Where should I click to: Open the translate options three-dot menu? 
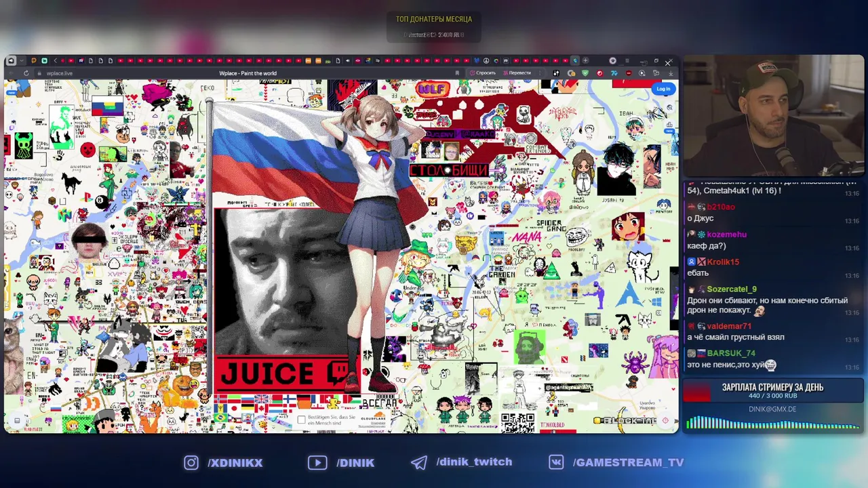pos(540,73)
